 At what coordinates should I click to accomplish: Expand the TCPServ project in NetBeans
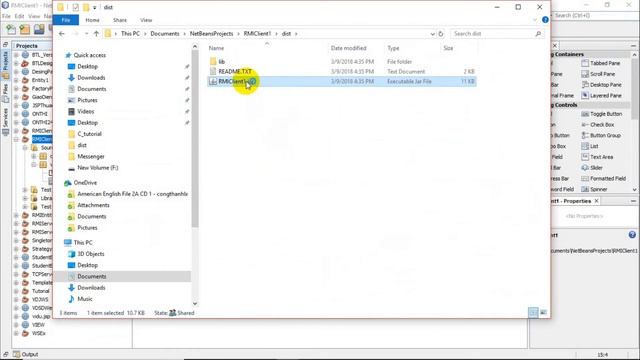click(x=16, y=274)
